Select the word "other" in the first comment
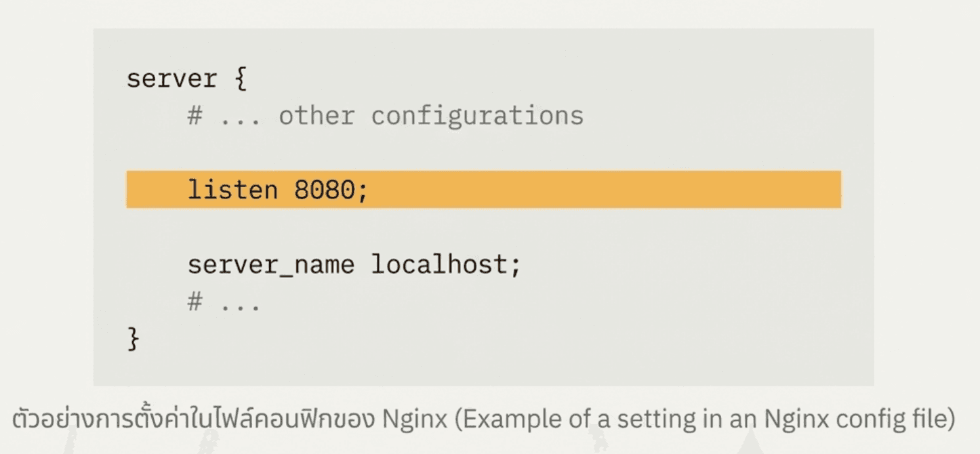This screenshot has height=454, width=980. pos(317,116)
